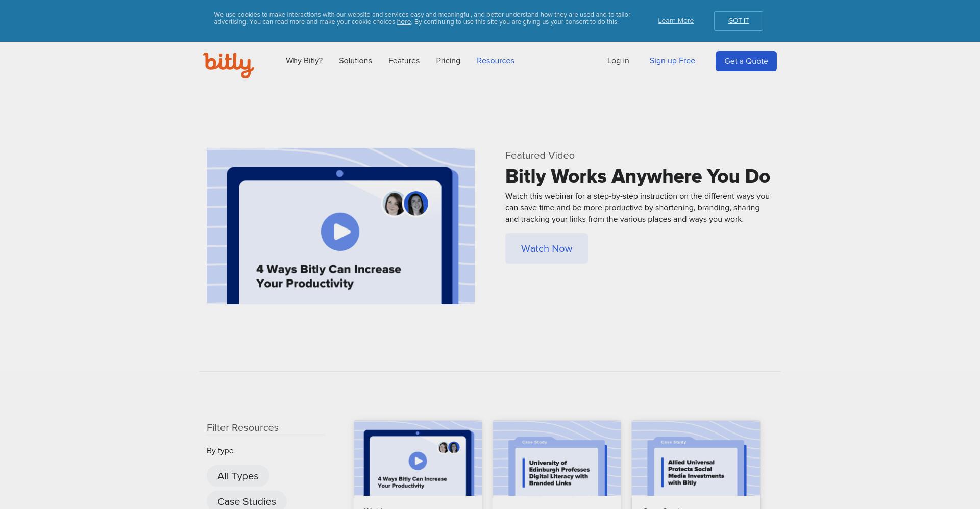Open the Features menu
The image size is (980, 509).
[x=404, y=61]
